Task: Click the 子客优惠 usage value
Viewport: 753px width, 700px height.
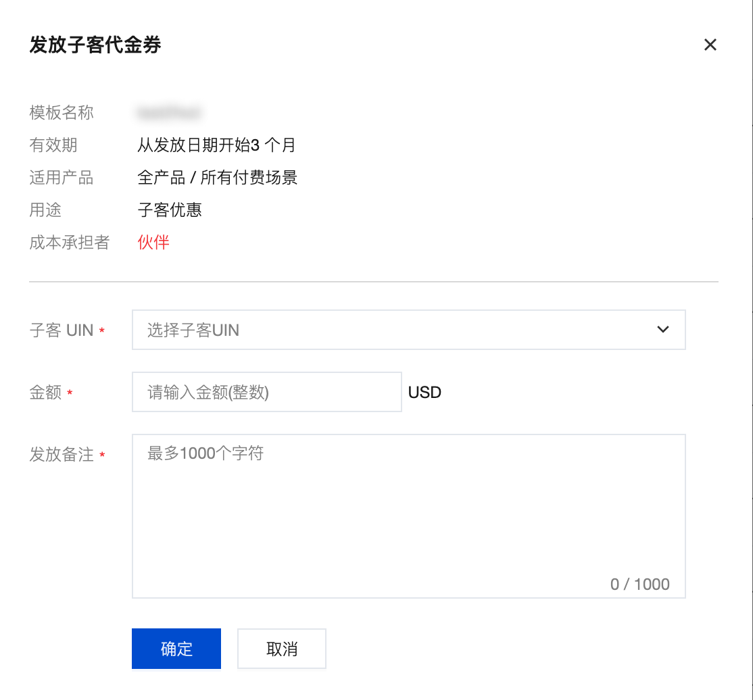Action: (170, 210)
